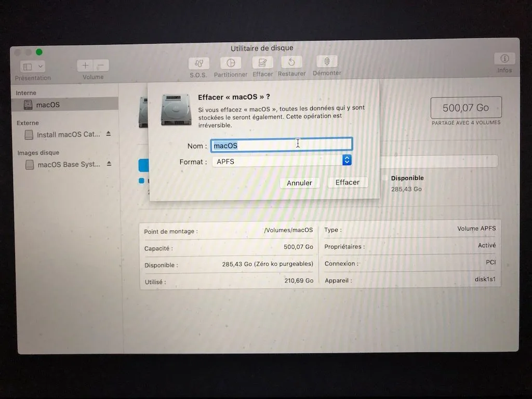The image size is (532, 399).
Task: Eject macOS Base System disk image
Action: pyautogui.click(x=109, y=164)
